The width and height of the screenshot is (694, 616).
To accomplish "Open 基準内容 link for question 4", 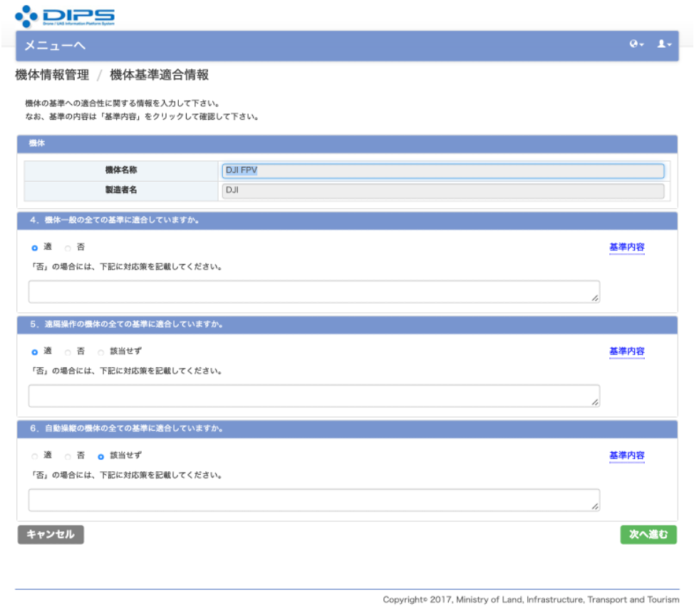I will (x=626, y=247).
